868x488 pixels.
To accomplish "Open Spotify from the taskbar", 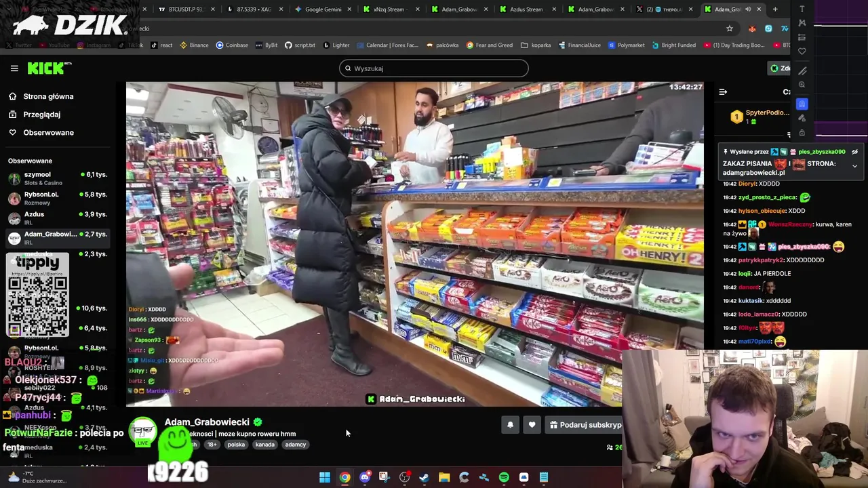I will click(x=504, y=477).
